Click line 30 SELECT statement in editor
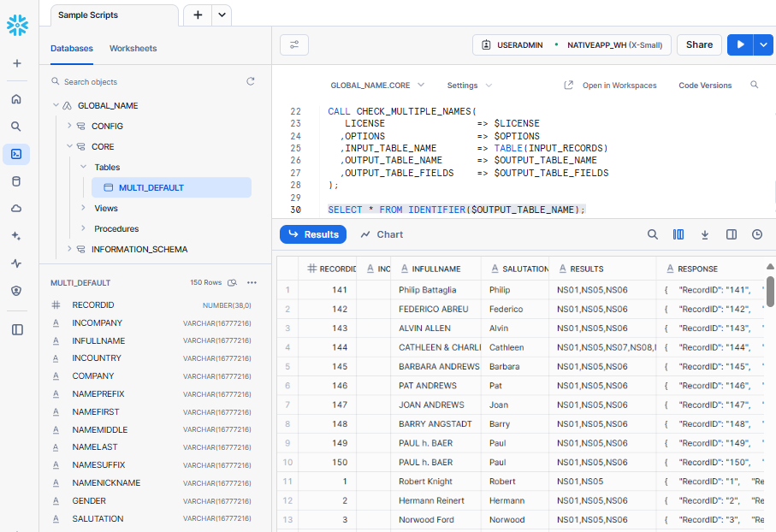Screen dimensions: 776x532 [456, 210]
